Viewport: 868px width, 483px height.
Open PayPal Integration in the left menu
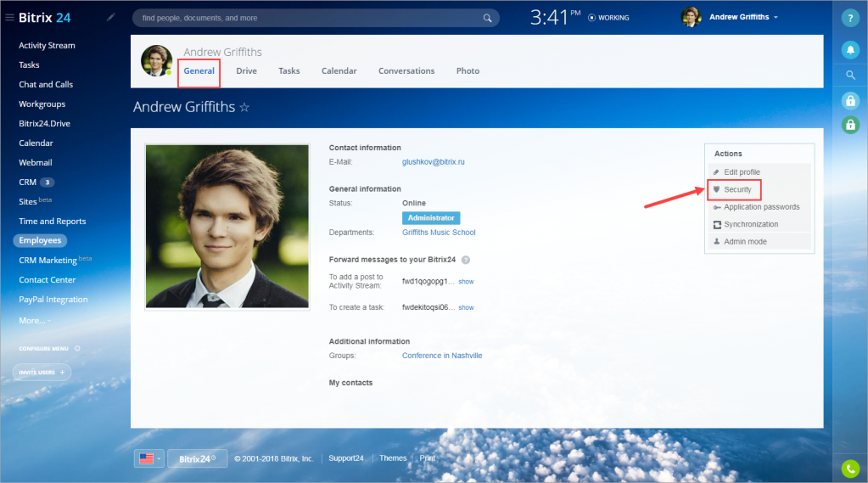53,299
